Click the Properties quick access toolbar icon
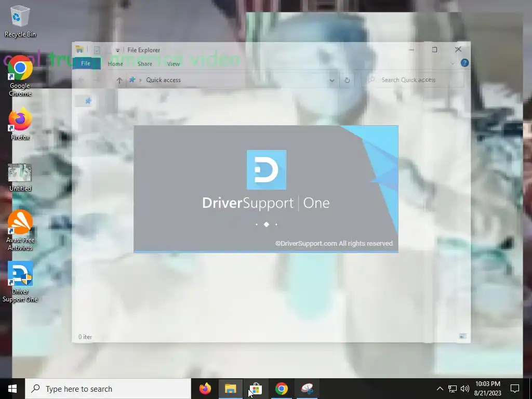The image size is (532, 399). 97,50
